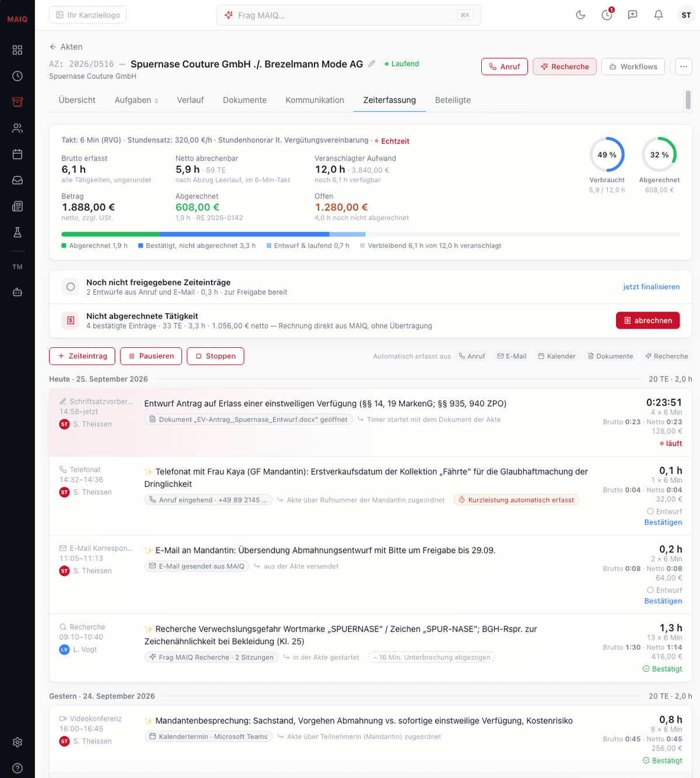
Task: Open the robot assistant icon in sidebar
Action: pos(17,292)
